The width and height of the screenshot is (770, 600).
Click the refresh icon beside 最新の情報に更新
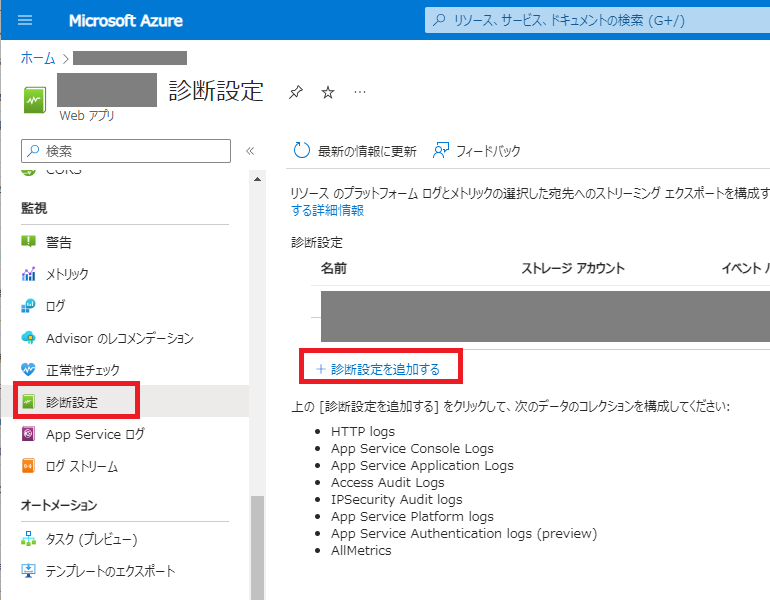point(302,150)
